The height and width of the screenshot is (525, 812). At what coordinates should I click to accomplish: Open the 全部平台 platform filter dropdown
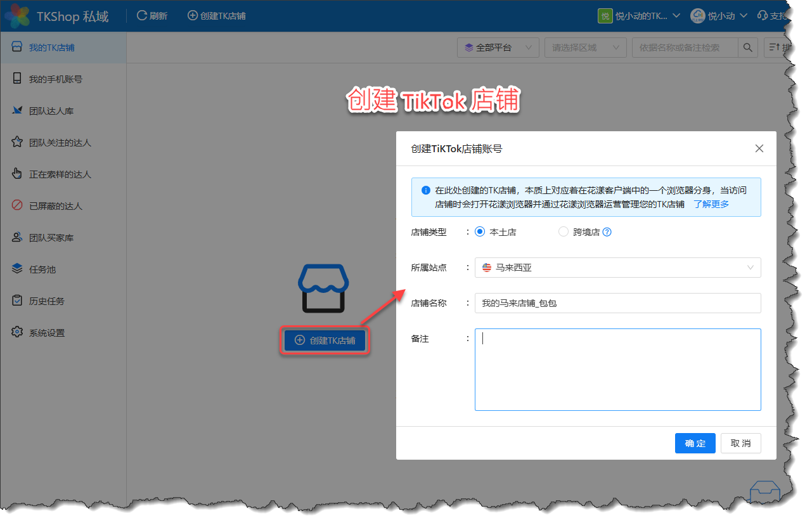[498, 48]
